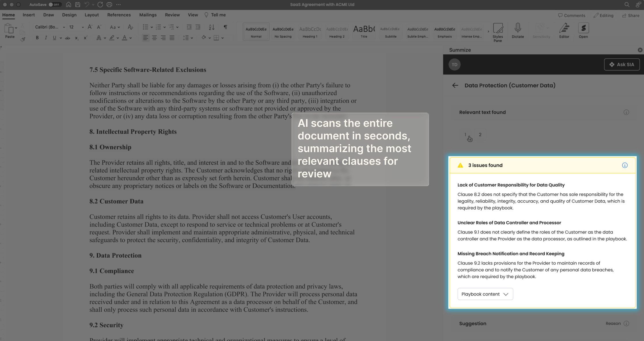Click the Format Painter brush icon

[x=23, y=39]
